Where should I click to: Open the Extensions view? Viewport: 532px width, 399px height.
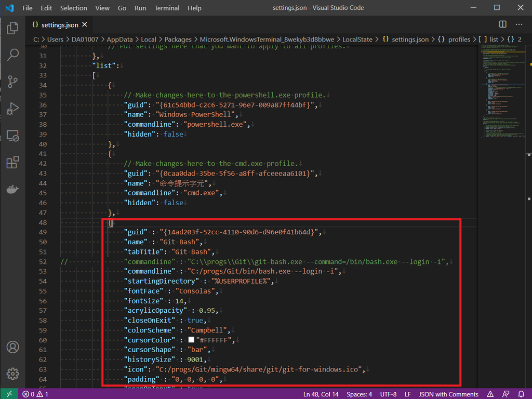(12, 162)
